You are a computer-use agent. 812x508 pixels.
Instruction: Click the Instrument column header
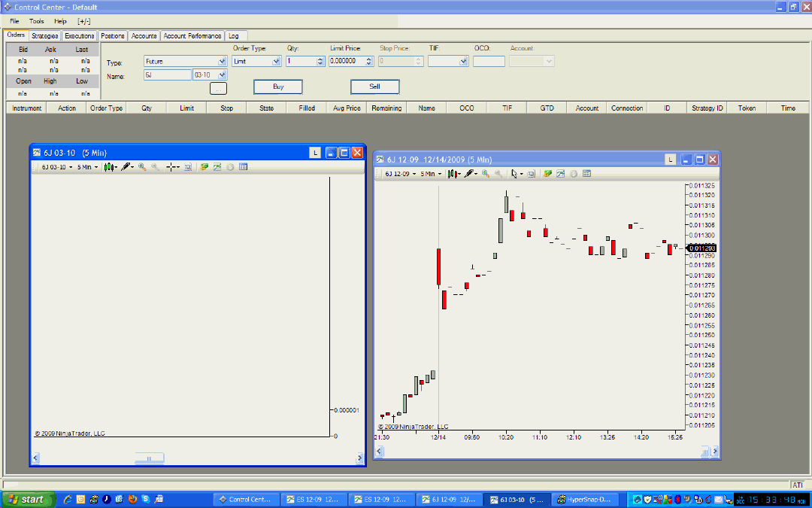27,108
